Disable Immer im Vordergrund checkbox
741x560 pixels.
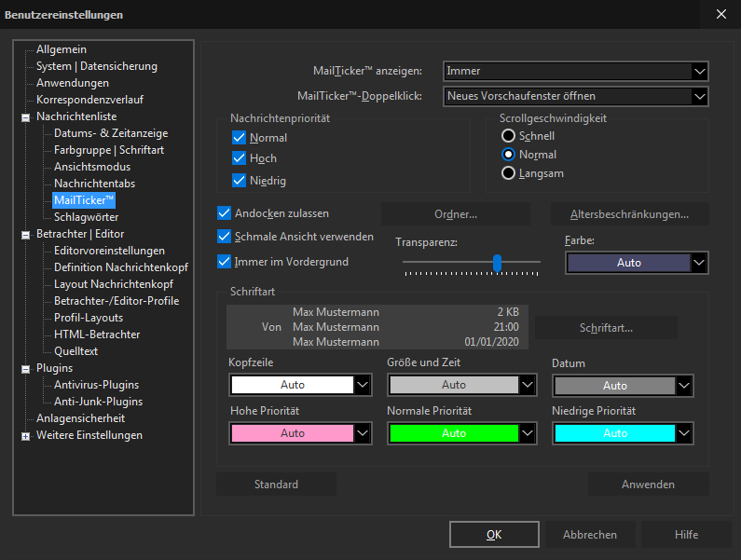[224, 261]
